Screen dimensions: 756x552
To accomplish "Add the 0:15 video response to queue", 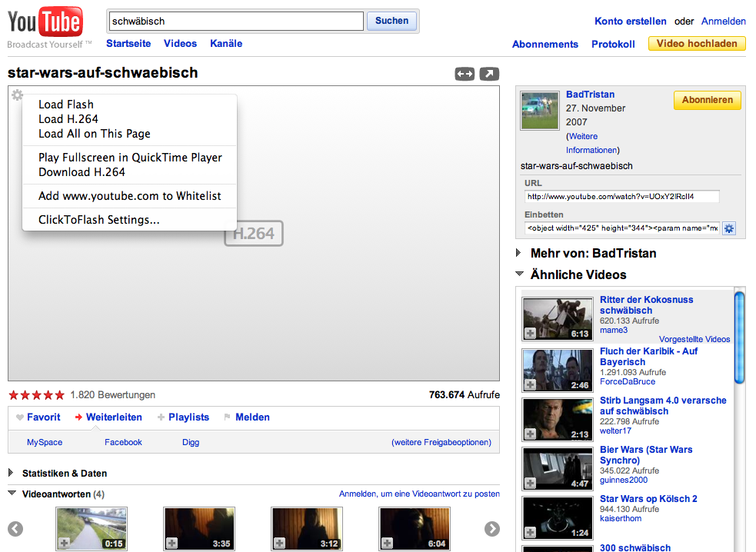I will [x=64, y=544].
